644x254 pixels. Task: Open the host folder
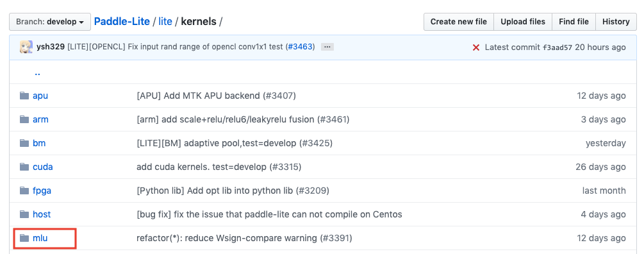tap(42, 214)
